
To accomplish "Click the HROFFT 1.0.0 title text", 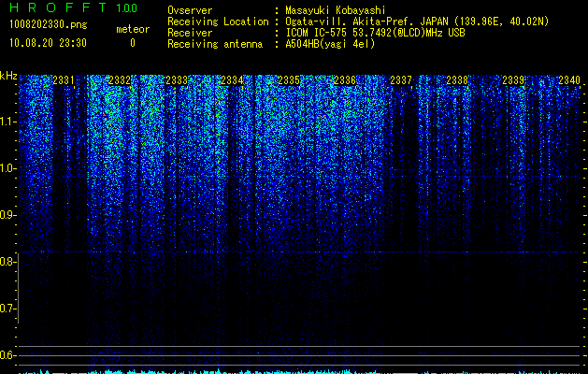I will (73, 7).
